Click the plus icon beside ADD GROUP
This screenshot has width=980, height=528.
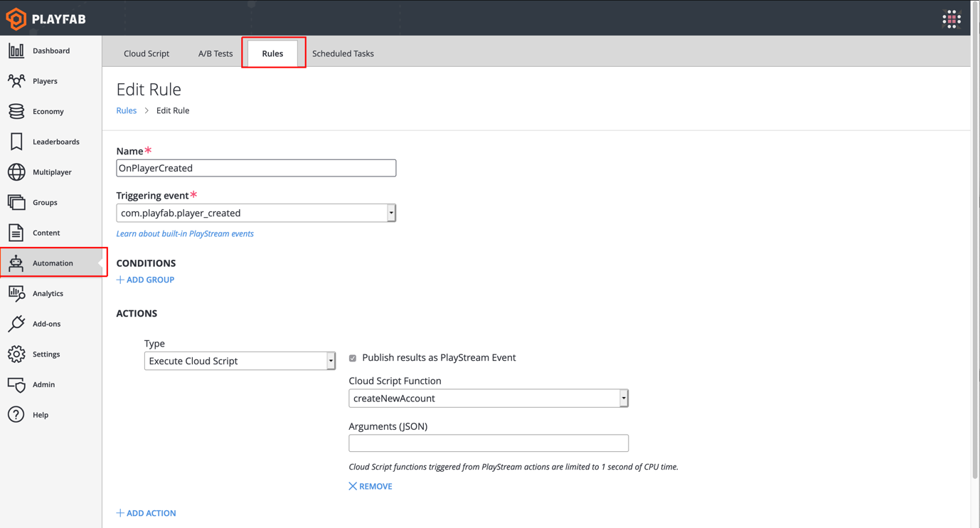coord(120,280)
